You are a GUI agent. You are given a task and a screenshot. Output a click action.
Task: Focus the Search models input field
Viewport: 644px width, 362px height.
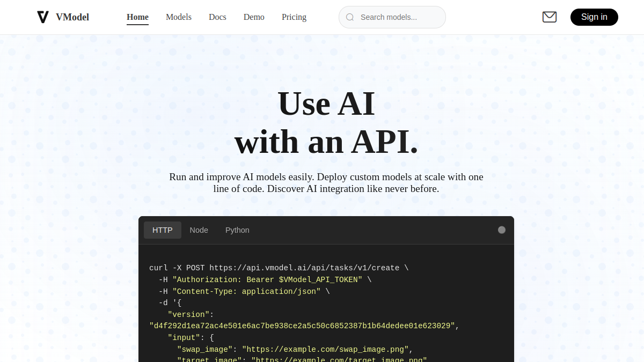coord(392,17)
